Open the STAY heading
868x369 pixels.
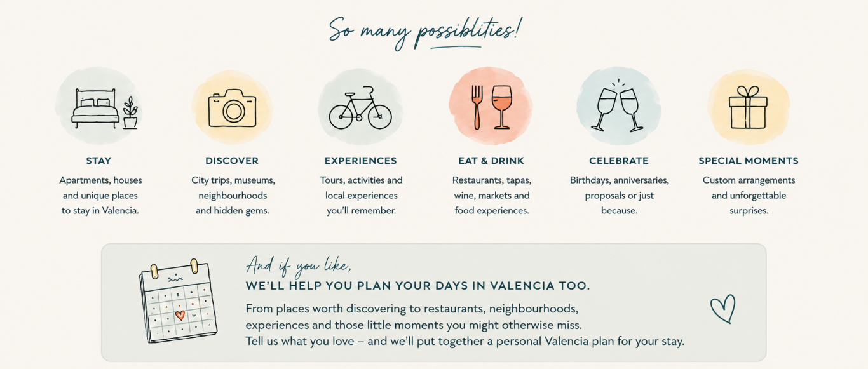pos(98,161)
